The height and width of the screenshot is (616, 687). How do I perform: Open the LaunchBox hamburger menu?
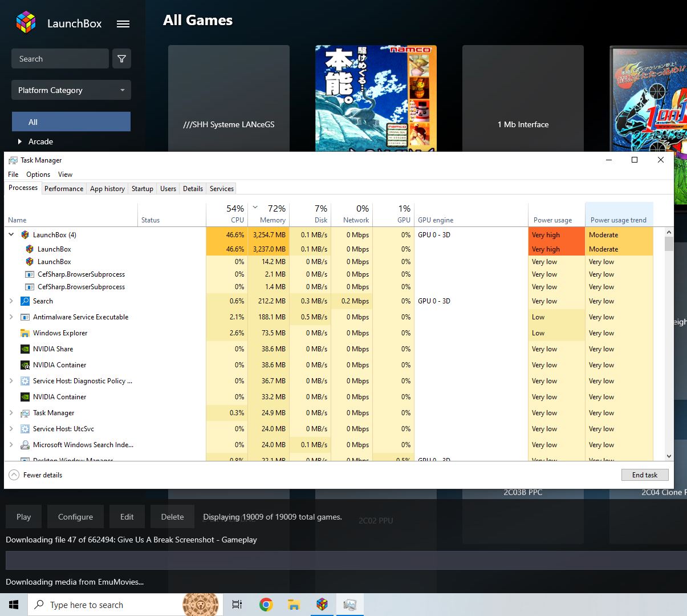tap(123, 24)
